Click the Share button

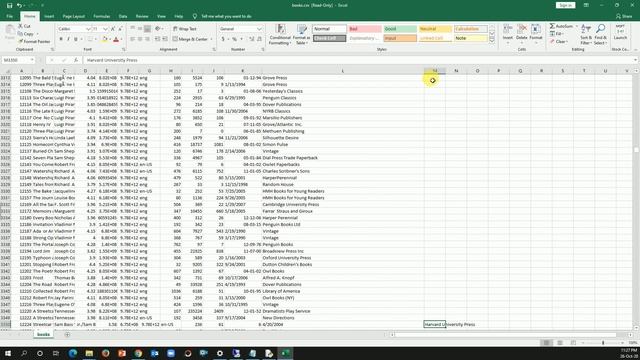tap(624, 16)
